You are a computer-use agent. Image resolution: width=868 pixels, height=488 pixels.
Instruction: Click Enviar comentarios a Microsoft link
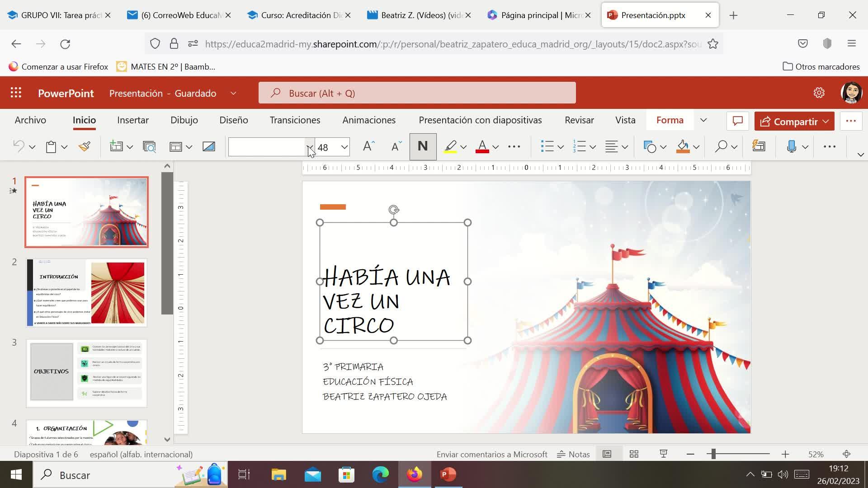pyautogui.click(x=491, y=454)
